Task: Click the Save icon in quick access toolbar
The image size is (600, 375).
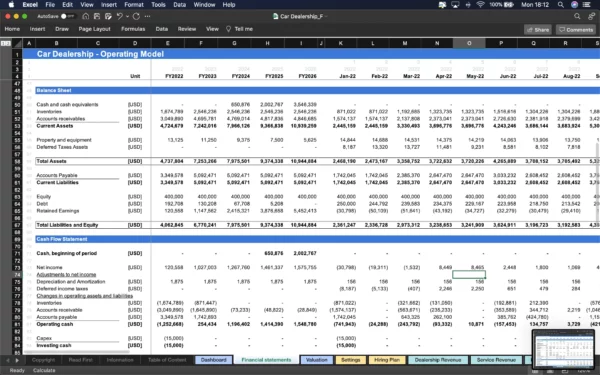Action: tap(97, 16)
